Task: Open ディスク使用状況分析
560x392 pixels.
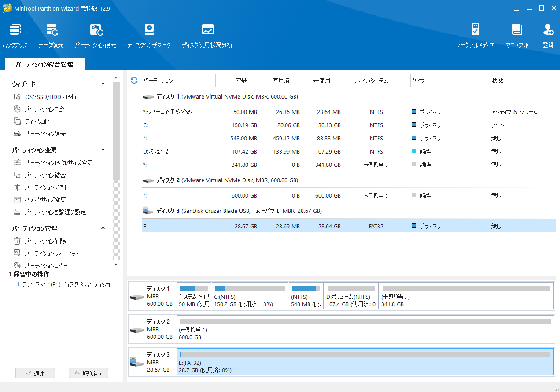Action: [x=207, y=36]
